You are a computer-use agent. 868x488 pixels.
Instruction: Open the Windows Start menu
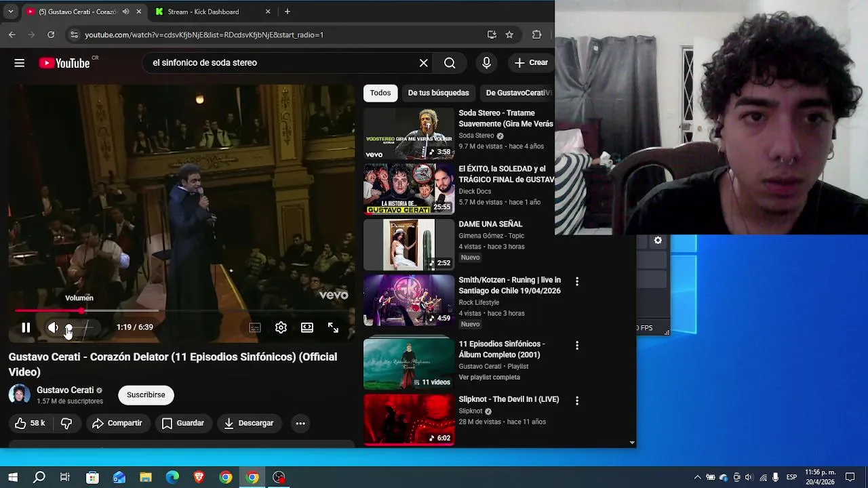pyautogui.click(x=13, y=478)
